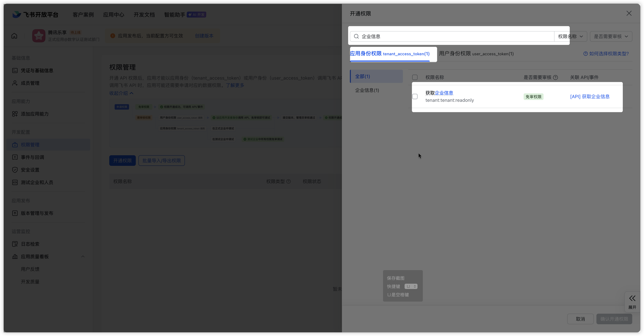Select the 企业信息(1) category
This screenshot has width=644, height=336.
pyautogui.click(x=367, y=90)
